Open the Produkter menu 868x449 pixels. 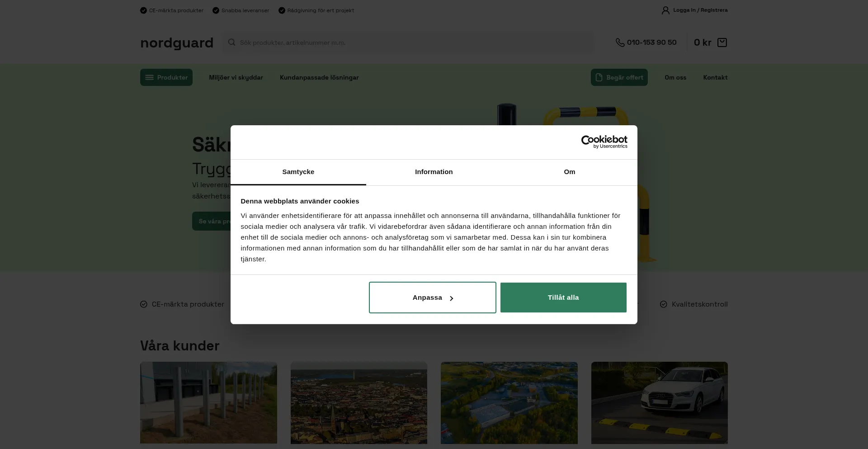[x=166, y=77]
